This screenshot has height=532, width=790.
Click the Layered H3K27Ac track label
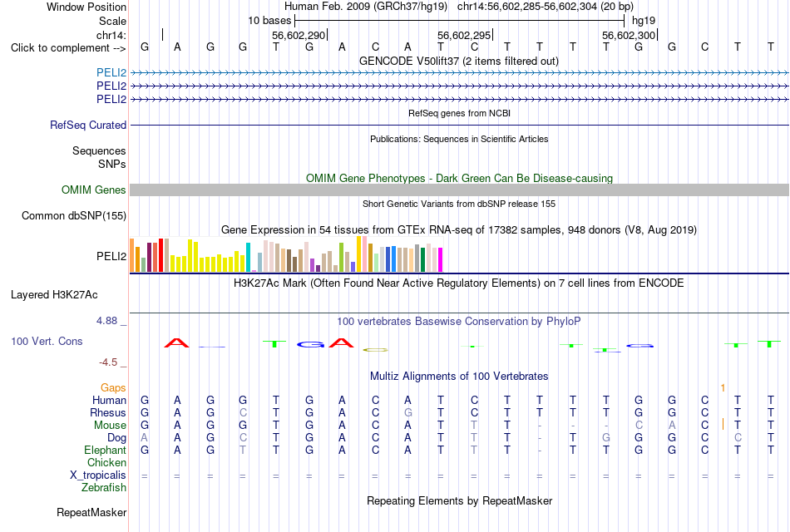point(54,295)
